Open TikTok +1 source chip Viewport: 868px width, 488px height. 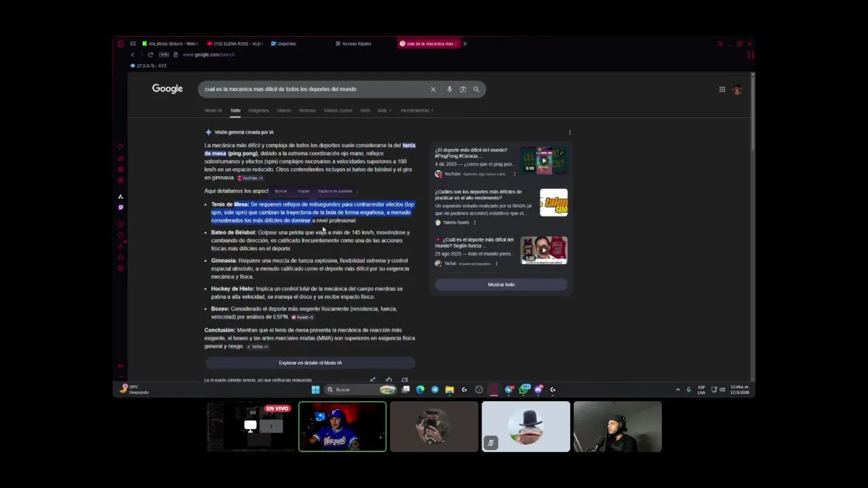[258, 346]
